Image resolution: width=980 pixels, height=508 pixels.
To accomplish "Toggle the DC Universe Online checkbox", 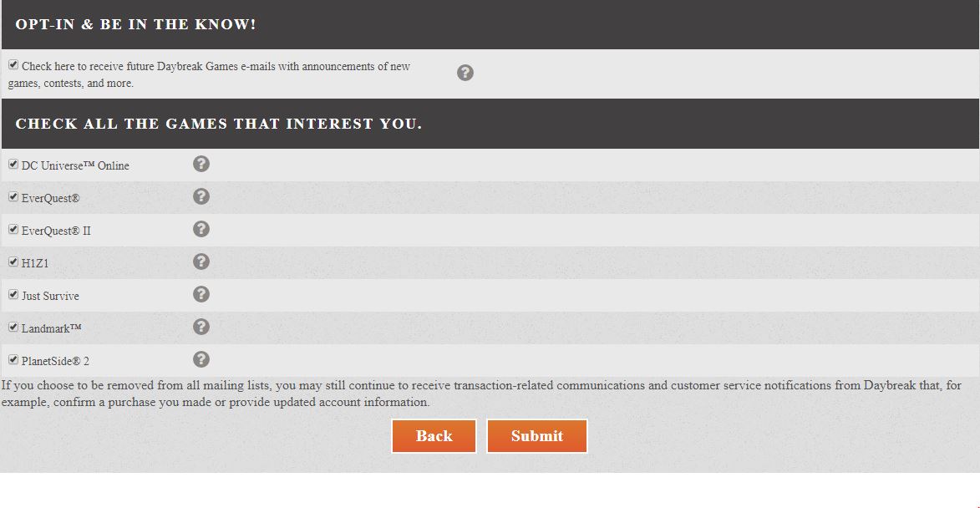I will coord(13,164).
